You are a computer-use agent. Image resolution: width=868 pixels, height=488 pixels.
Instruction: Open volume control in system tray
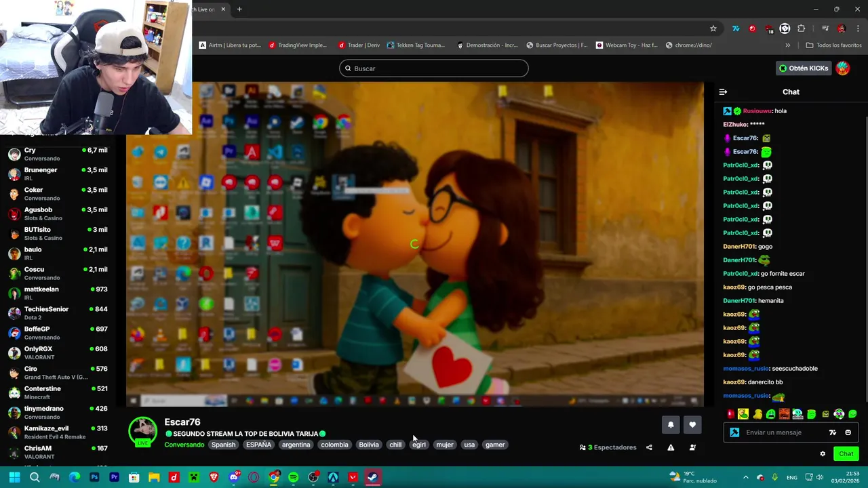819,477
